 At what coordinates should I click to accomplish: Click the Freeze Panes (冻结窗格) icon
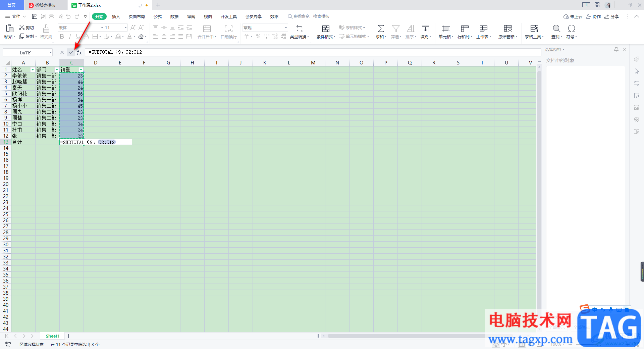click(508, 29)
